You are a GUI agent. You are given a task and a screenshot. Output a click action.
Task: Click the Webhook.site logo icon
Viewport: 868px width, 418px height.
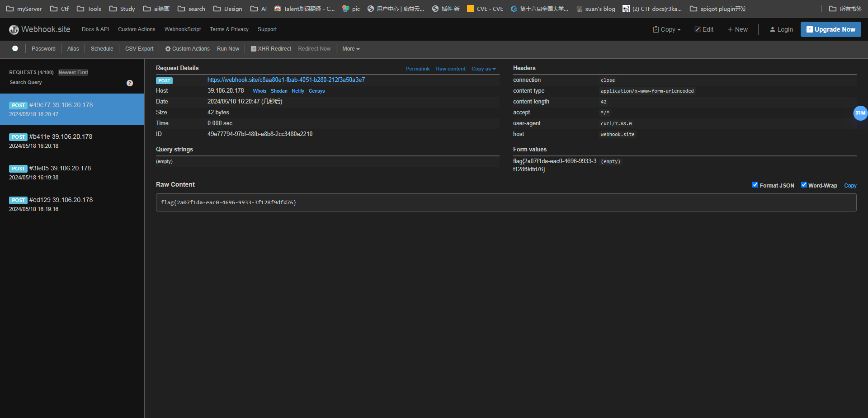click(14, 30)
